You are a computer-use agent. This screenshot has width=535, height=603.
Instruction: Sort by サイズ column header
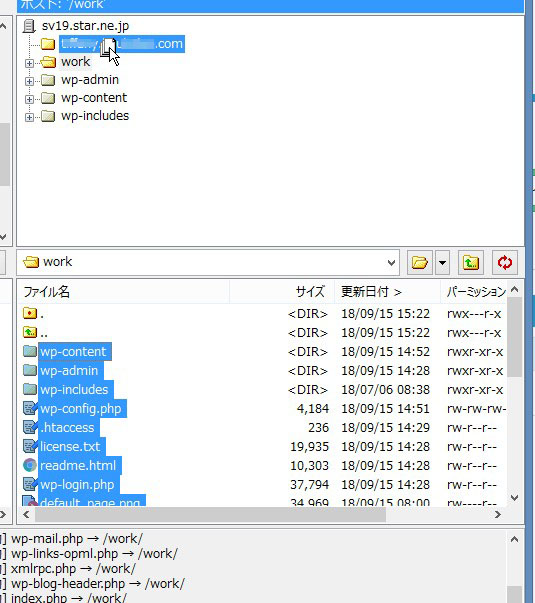click(282, 292)
